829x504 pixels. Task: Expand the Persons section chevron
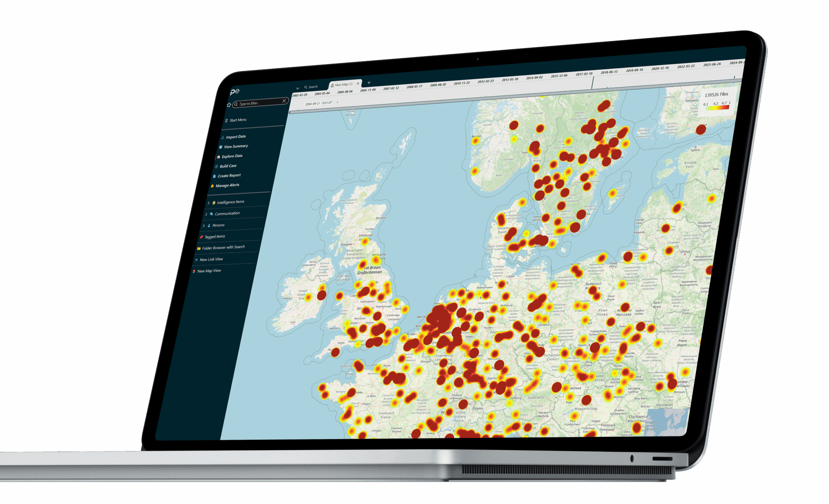pos(204,226)
